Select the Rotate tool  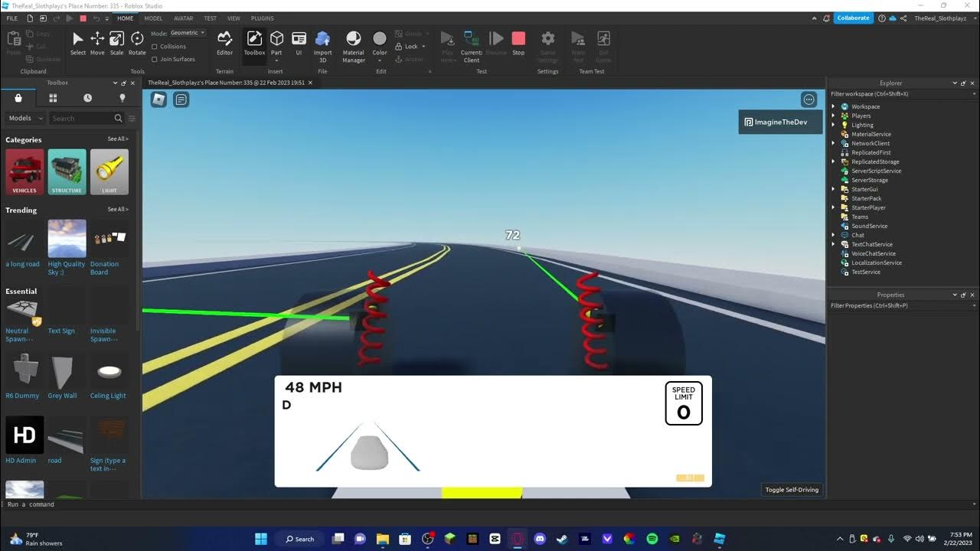(x=137, y=43)
